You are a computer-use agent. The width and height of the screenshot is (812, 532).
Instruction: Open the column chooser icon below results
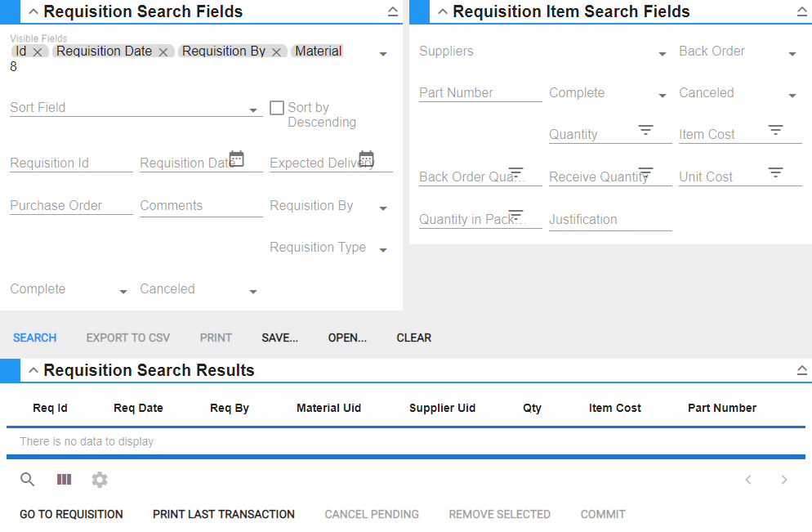point(64,480)
